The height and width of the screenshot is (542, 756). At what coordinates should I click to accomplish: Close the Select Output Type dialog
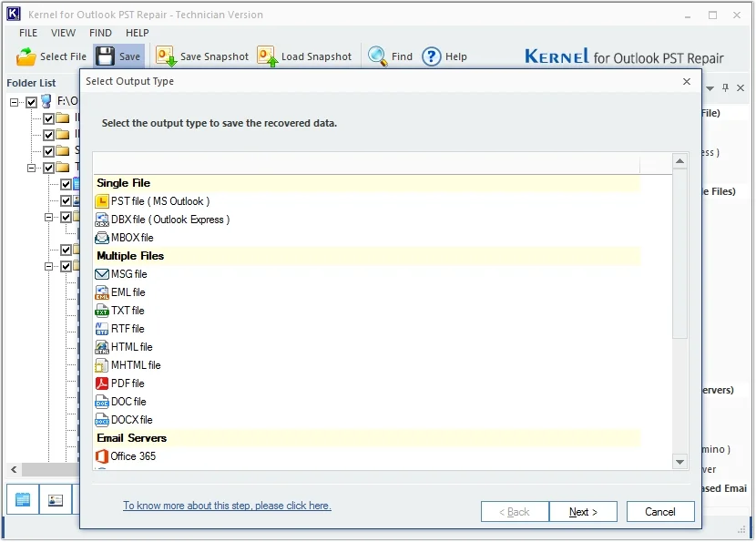point(687,81)
